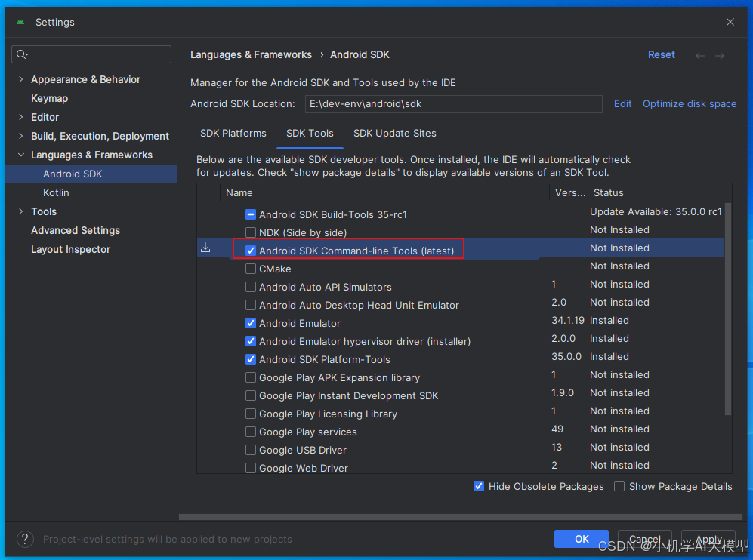This screenshot has height=560, width=753.
Task: Check the Google Web Driver checkbox
Action: pos(251,468)
